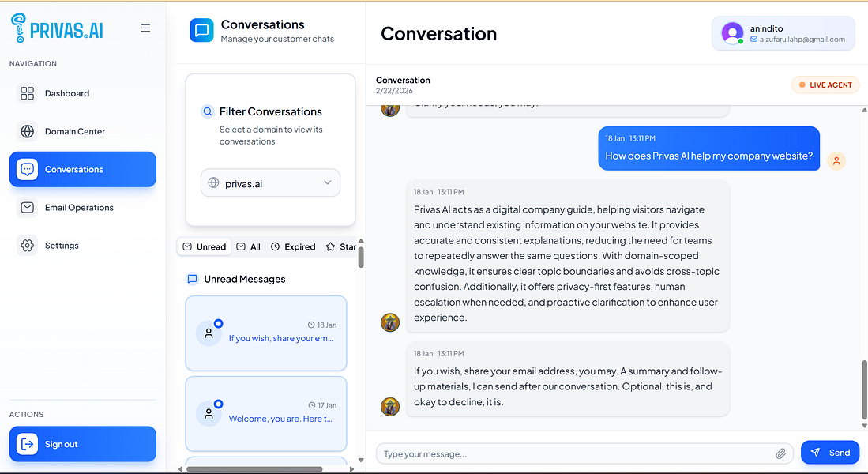Select the Expired conversations tab

[293, 246]
